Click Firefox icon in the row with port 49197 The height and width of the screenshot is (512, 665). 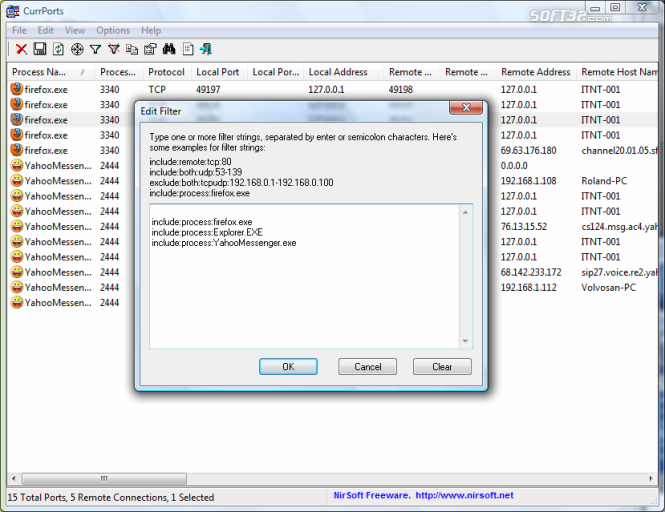17,89
